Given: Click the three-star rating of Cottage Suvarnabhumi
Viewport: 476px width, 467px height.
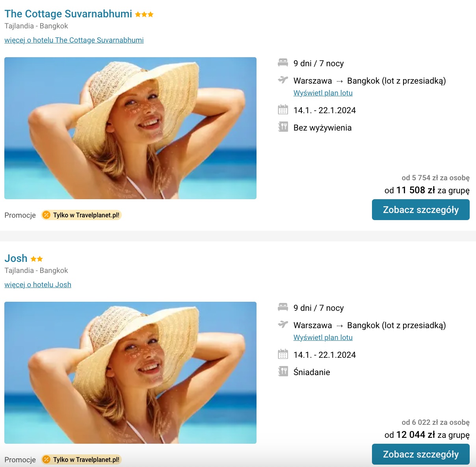Looking at the screenshot, I should click(x=144, y=15).
